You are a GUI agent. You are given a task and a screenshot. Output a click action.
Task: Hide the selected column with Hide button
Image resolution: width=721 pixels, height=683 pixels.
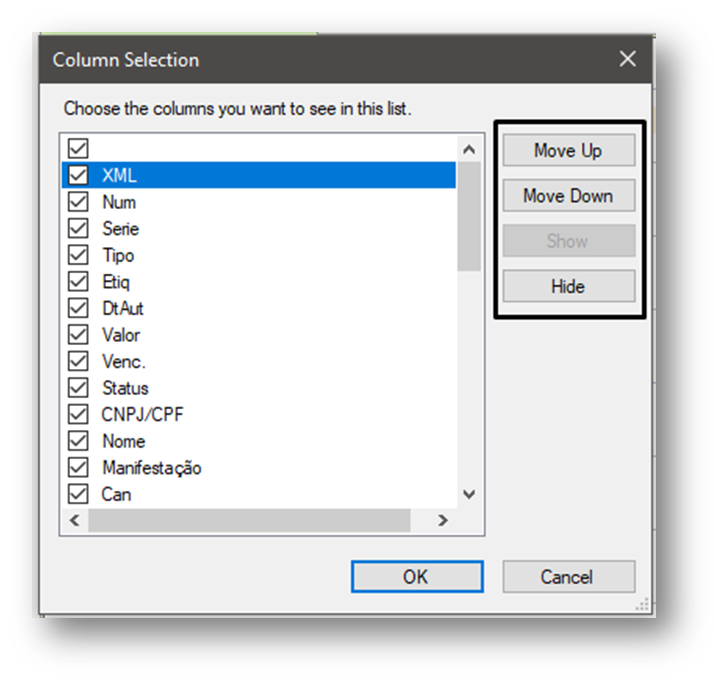click(569, 286)
